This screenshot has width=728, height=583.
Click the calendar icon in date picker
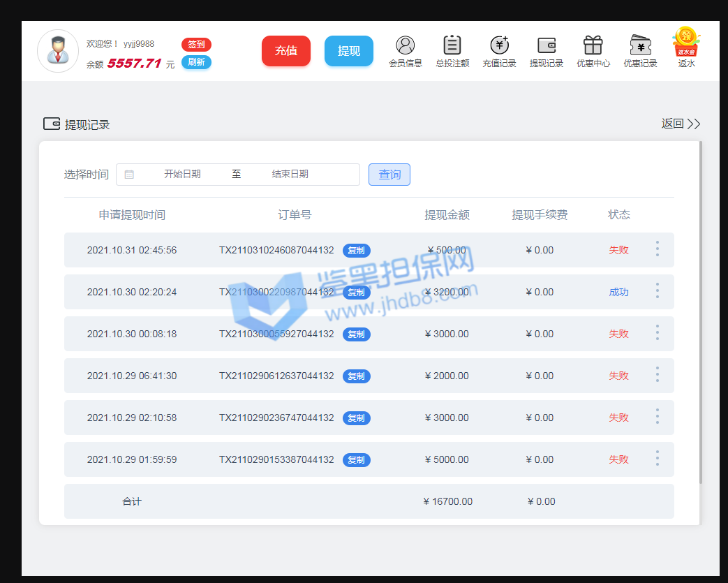click(129, 175)
